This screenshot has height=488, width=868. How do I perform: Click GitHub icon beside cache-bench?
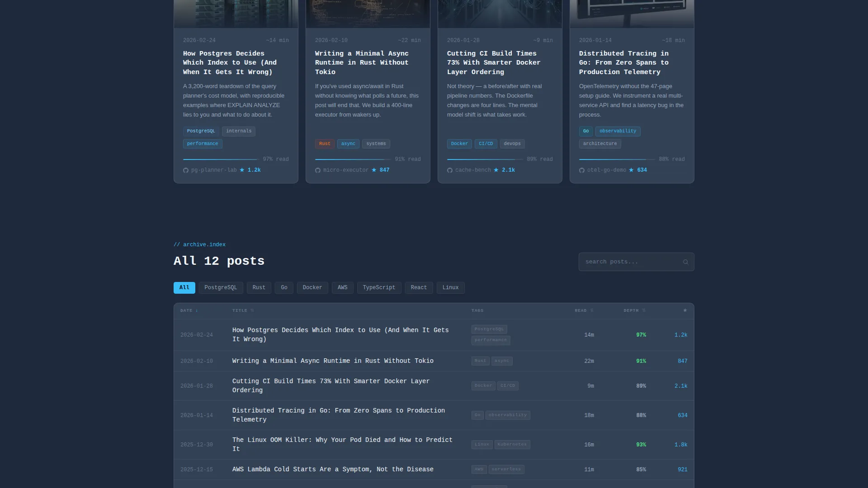449,170
